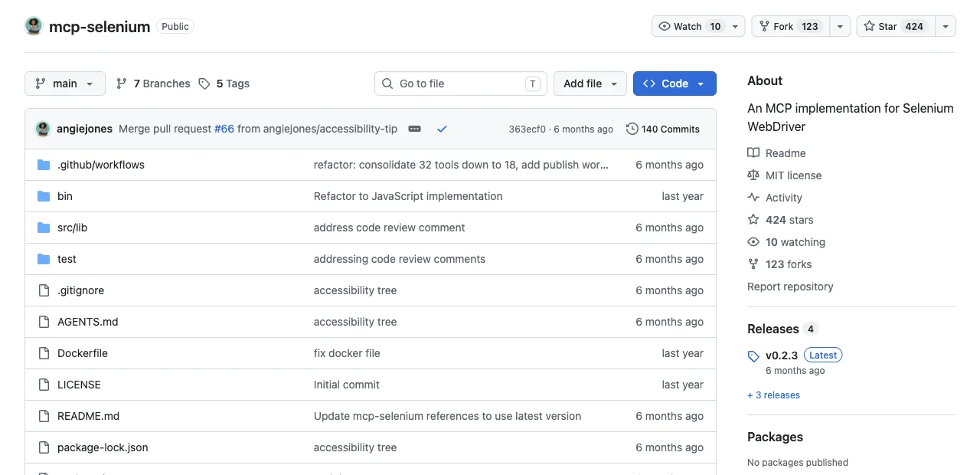This screenshot has width=980, height=475.
Task: Click the fork icon beside 123 forks
Action: coord(753,264)
